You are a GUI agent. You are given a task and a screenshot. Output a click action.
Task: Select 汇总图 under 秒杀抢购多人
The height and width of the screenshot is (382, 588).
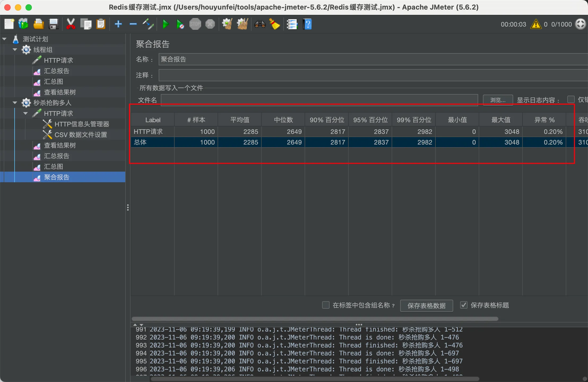53,167
